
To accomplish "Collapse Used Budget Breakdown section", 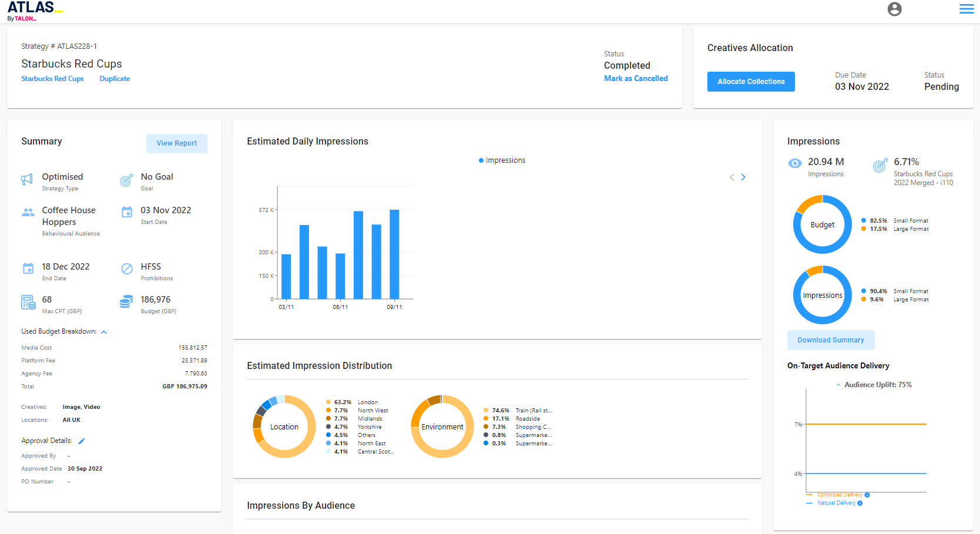I will click(104, 332).
